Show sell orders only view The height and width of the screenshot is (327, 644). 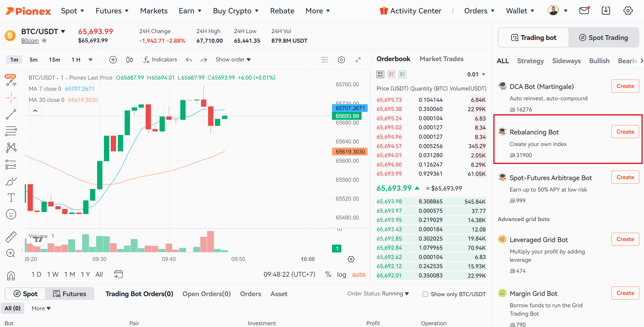tap(391, 74)
